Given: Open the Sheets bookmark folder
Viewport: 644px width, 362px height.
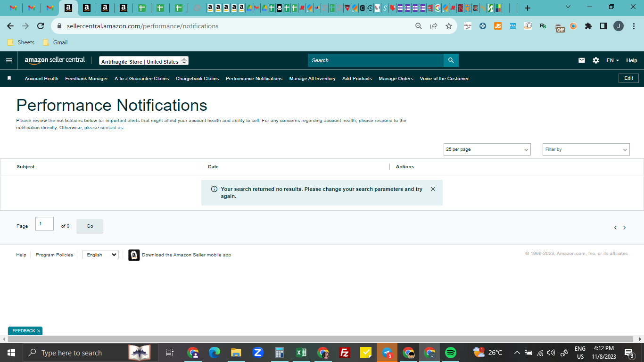Looking at the screenshot, I should pyautogui.click(x=21, y=42).
